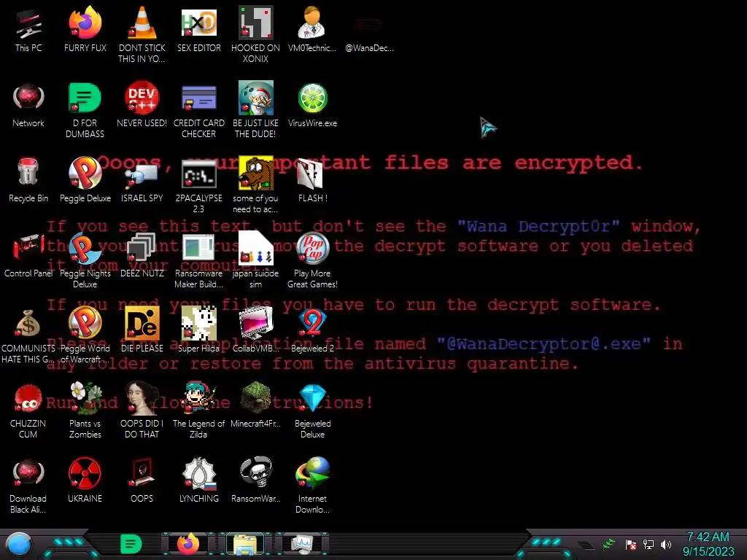This screenshot has width=747, height=560.
Task: Open the volume speaker tray icon
Action: pos(666,544)
